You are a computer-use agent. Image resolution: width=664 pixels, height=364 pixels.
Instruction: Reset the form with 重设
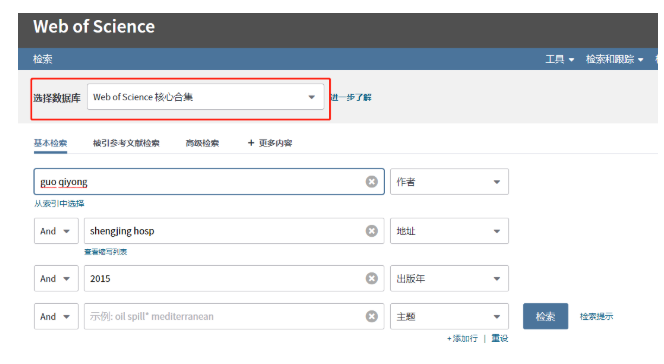500,338
